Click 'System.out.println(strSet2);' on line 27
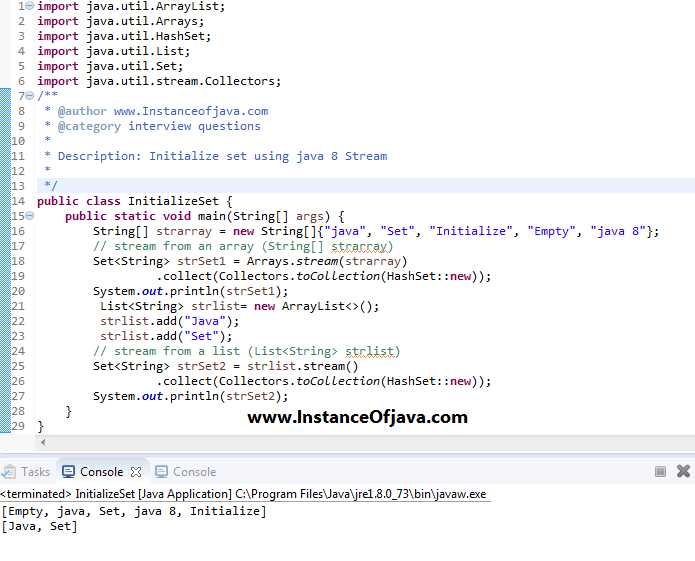 [191, 397]
